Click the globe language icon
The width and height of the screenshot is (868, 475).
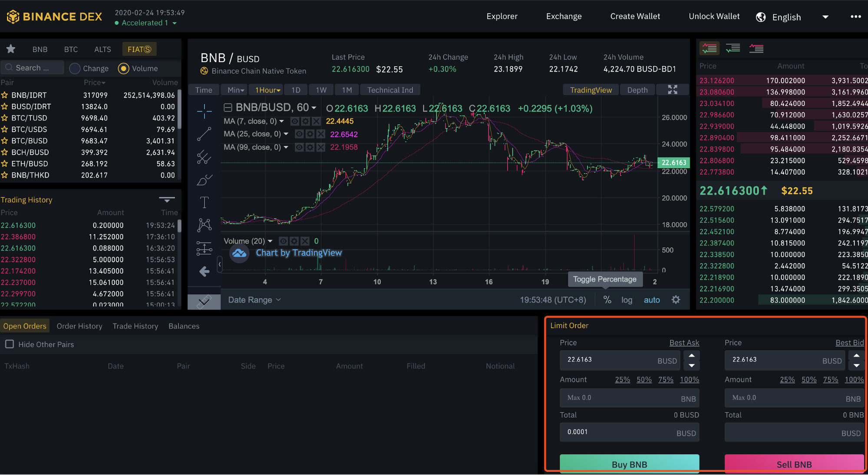(x=761, y=17)
